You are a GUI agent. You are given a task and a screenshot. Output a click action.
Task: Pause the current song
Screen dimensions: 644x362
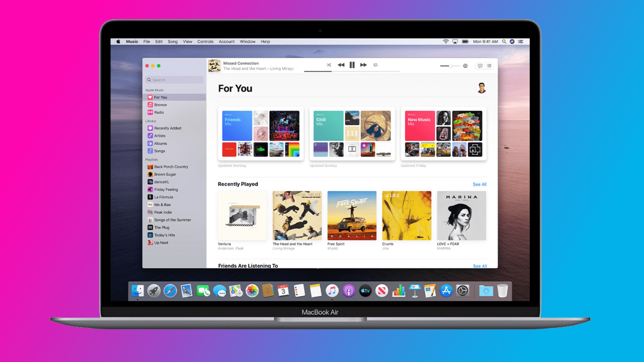[352, 65]
